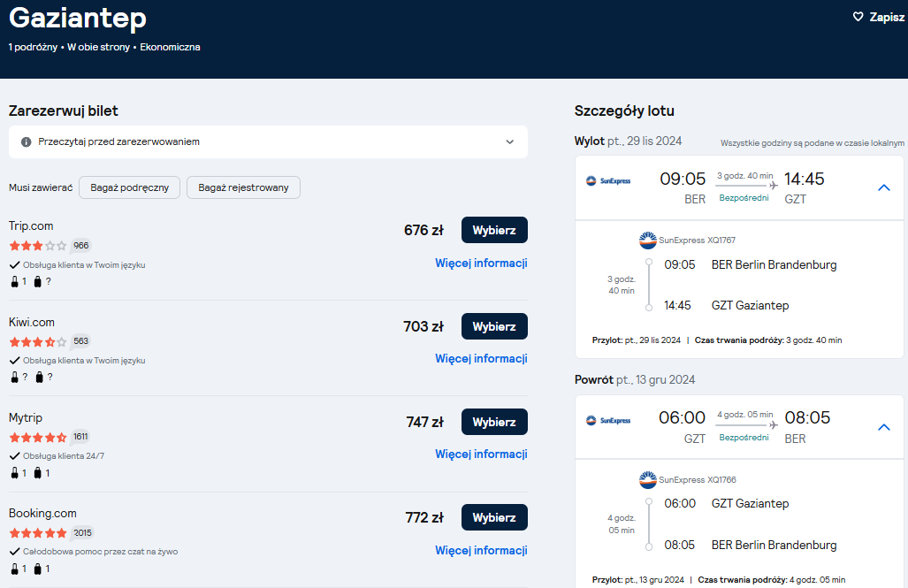Click the Kiwi.com provider name
This screenshot has height=588, width=908.
click(32, 322)
